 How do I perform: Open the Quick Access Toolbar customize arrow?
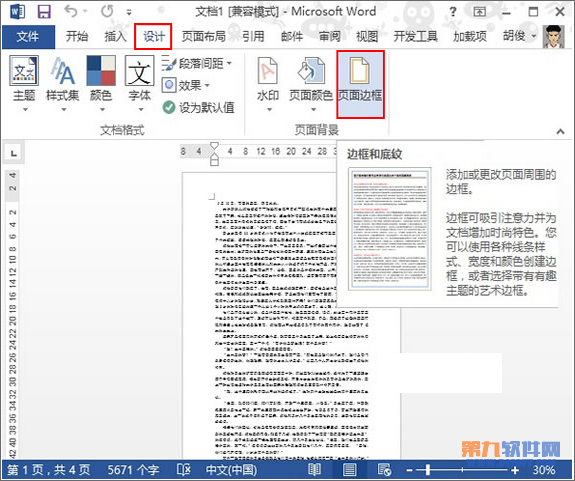pyautogui.click(x=129, y=12)
